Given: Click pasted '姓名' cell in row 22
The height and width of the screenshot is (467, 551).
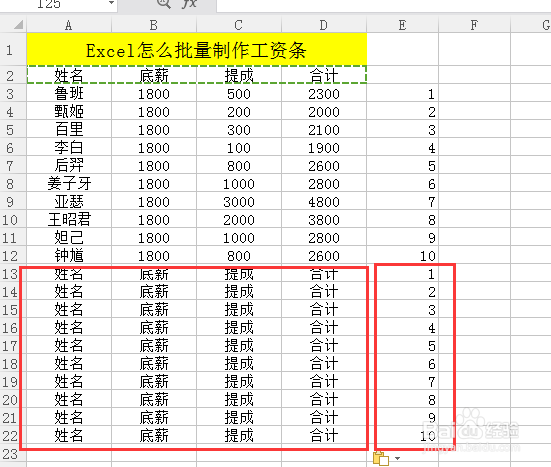Looking at the screenshot, I should [69, 436].
